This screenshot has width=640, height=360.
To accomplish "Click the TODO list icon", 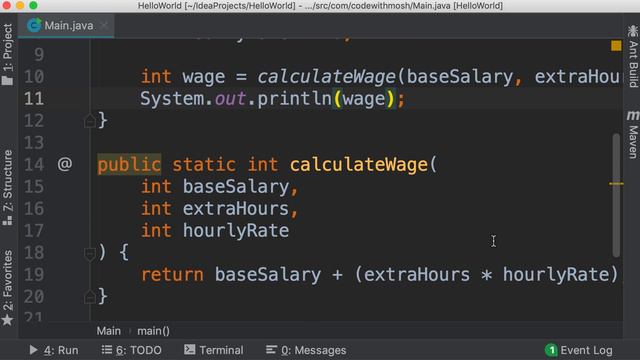I will click(x=107, y=350).
